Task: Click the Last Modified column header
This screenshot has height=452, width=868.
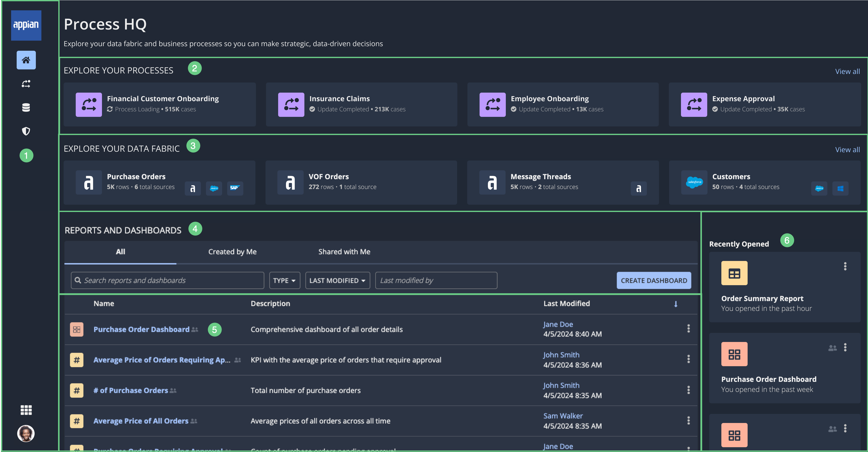Action: pyautogui.click(x=566, y=303)
